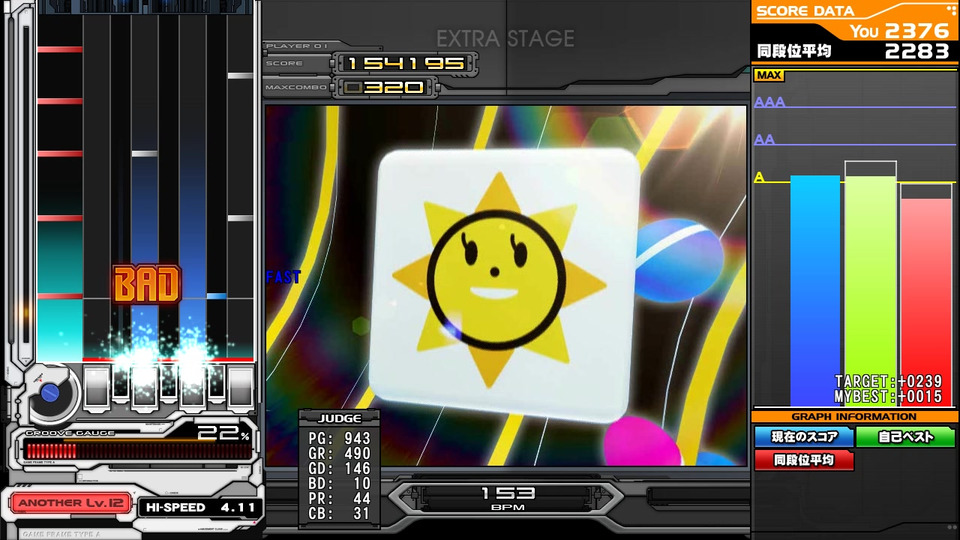
Task: Click the blue note in the lane
Action: tap(216, 296)
